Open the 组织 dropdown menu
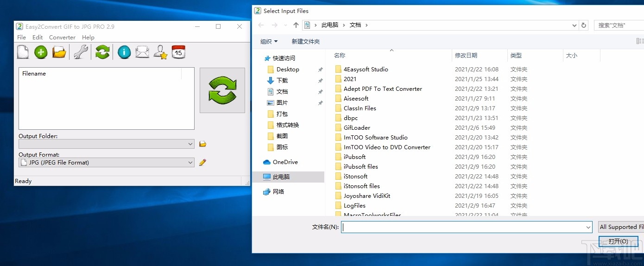 point(269,41)
